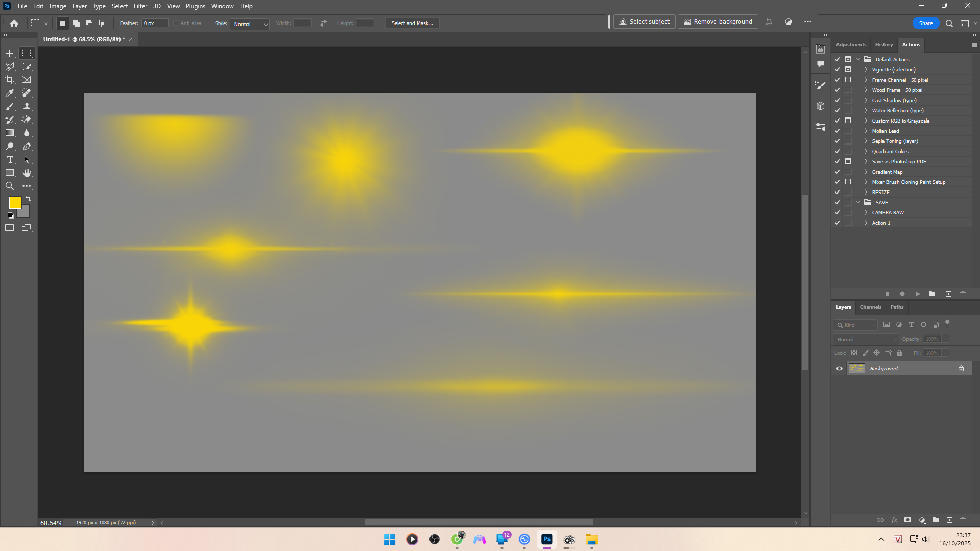This screenshot has height=551, width=980.
Task: Click the Play selection button in Actions
Action: [918, 294]
